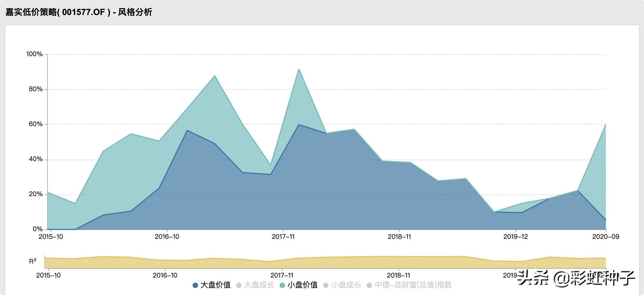The width and height of the screenshot is (644, 295).
Task: Click the 头条 @彩虹种子 watermark
Action: [x=576, y=278]
